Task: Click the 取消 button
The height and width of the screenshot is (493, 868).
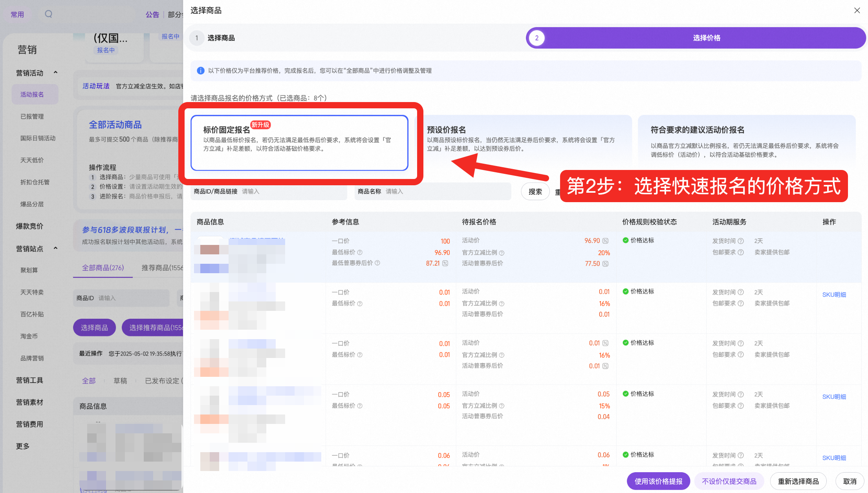Action: [850, 481]
